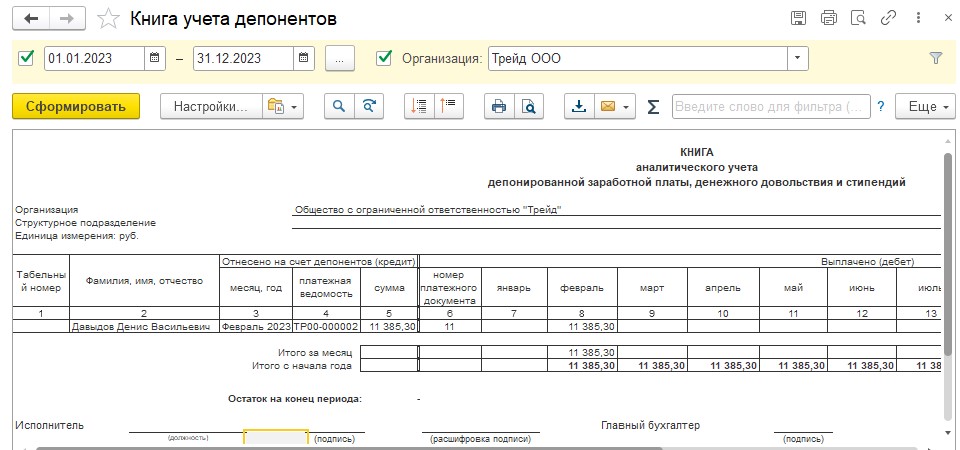
Task: Click the magnifier find icon
Action: click(339, 106)
